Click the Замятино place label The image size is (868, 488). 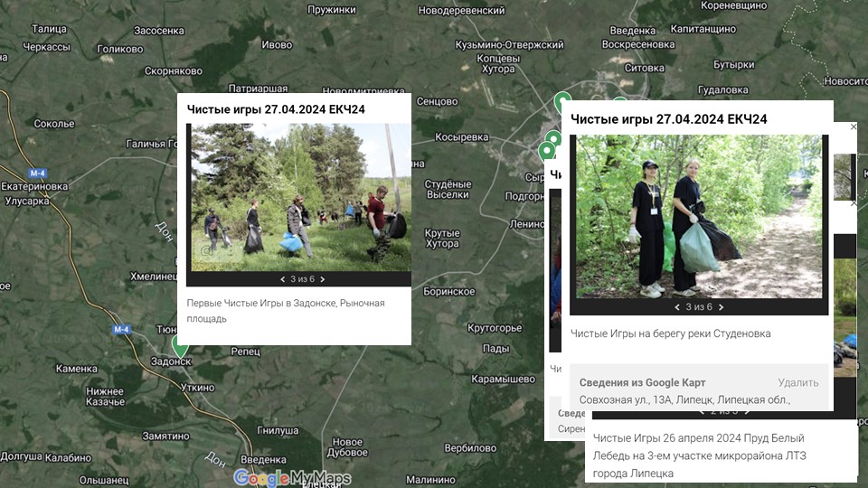pos(166,436)
